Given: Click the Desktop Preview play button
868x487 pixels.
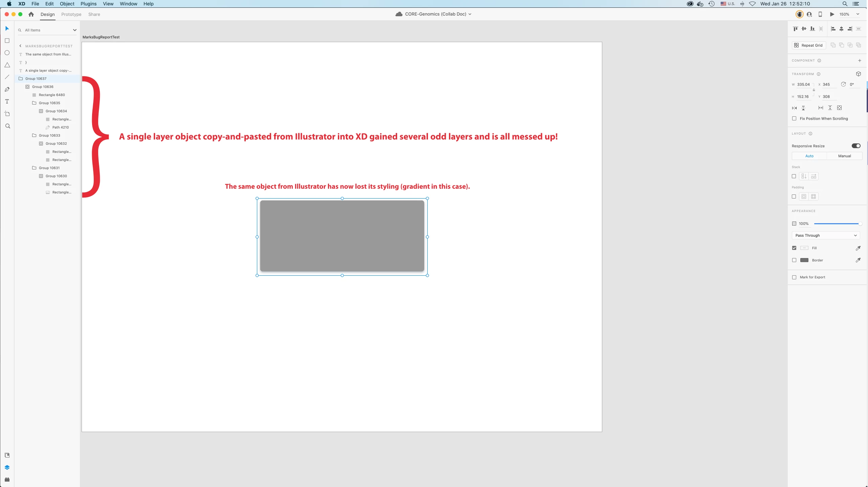Looking at the screenshot, I should tap(832, 14).
